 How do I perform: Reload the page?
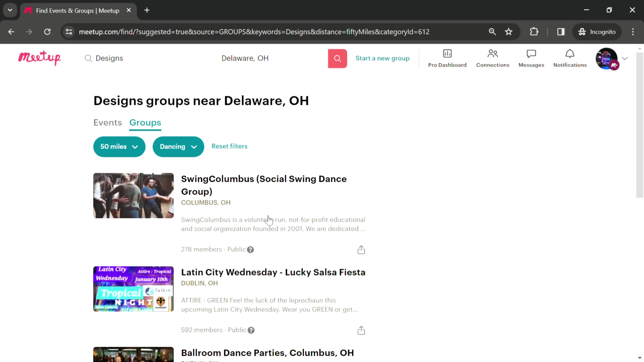click(47, 32)
